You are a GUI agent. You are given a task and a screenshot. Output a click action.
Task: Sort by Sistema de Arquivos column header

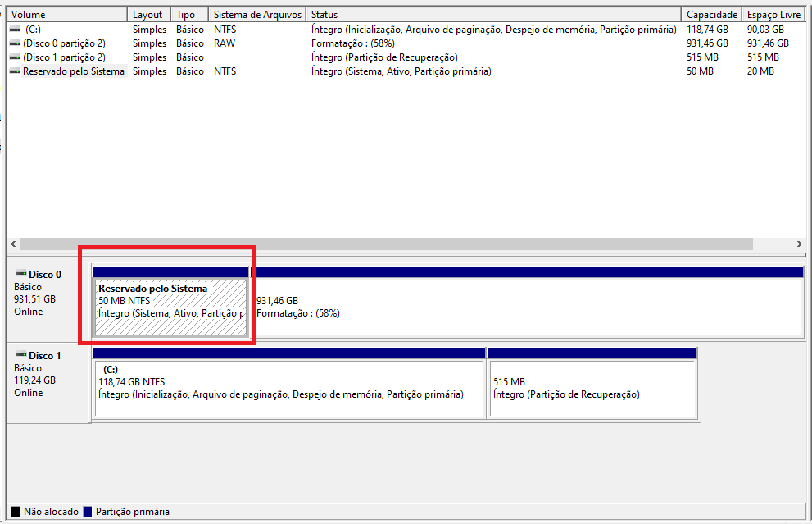click(x=257, y=15)
